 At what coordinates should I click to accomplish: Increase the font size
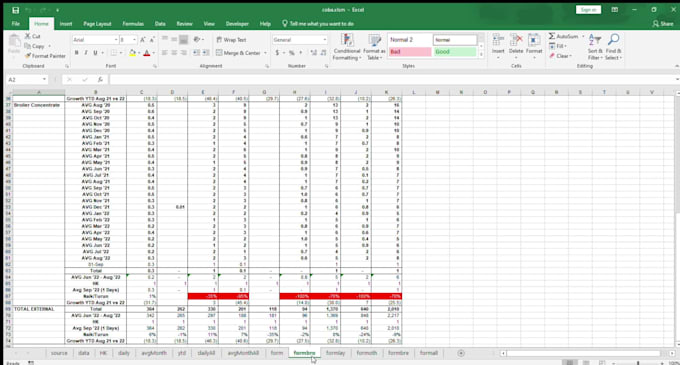click(143, 40)
